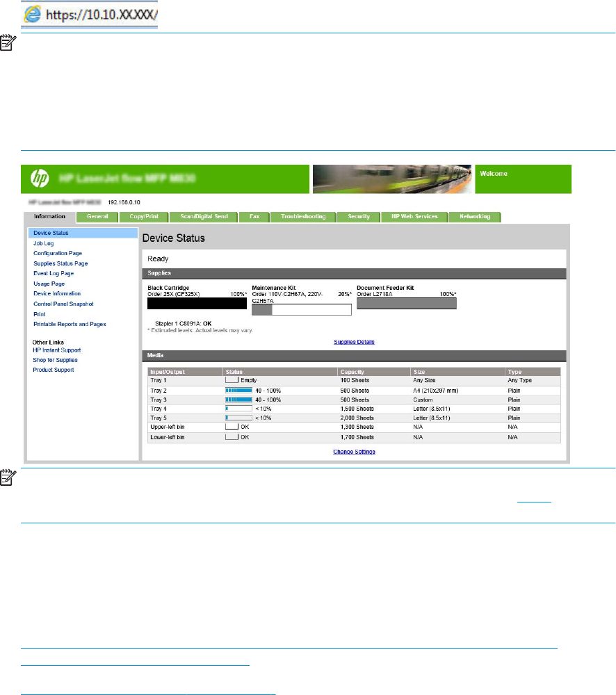Click 1,500 Sheets capacity cell
This screenshot has height=695, width=616.
pyautogui.click(x=357, y=409)
